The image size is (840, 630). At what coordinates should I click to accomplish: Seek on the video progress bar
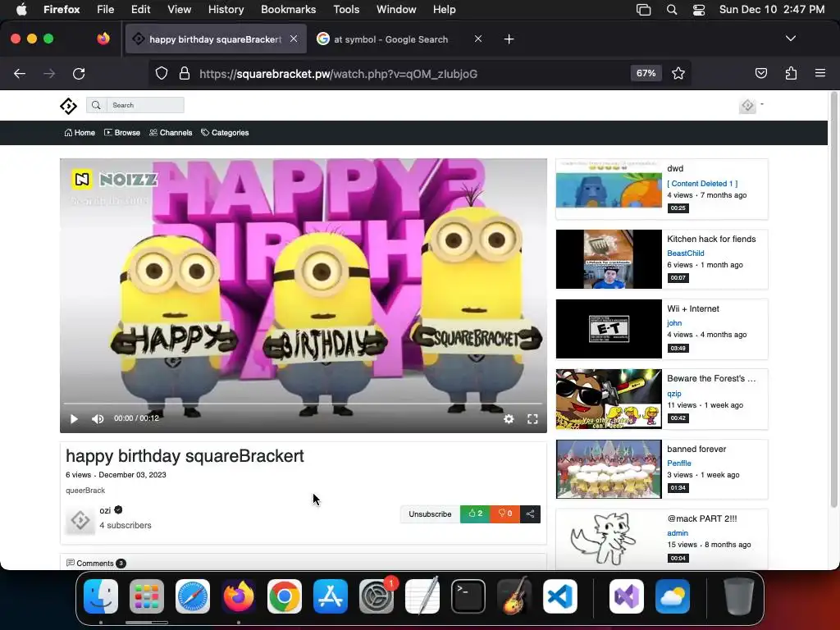(303, 404)
